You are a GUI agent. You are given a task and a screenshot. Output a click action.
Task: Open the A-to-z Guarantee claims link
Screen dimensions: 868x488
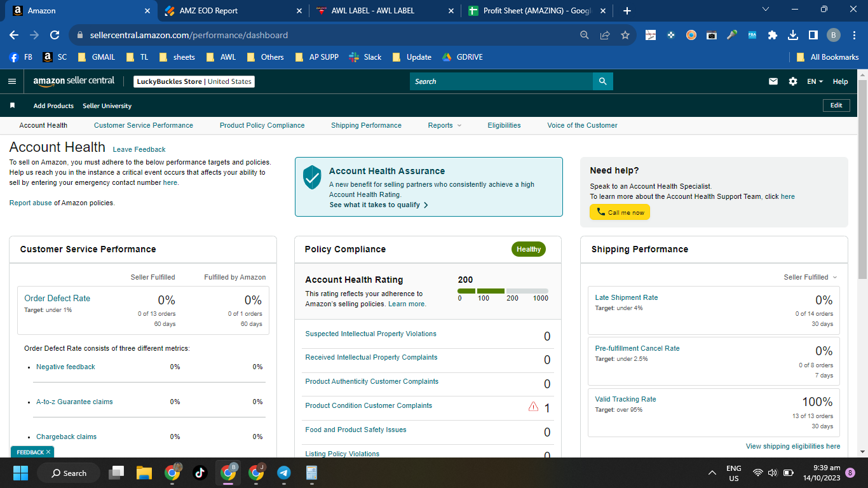[74, 402]
